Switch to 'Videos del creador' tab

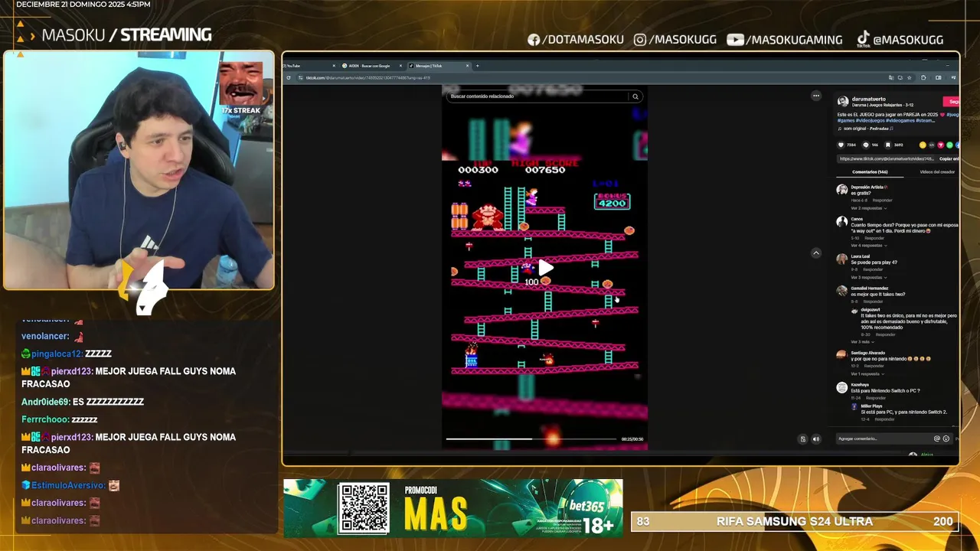click(x=937, y=172)
